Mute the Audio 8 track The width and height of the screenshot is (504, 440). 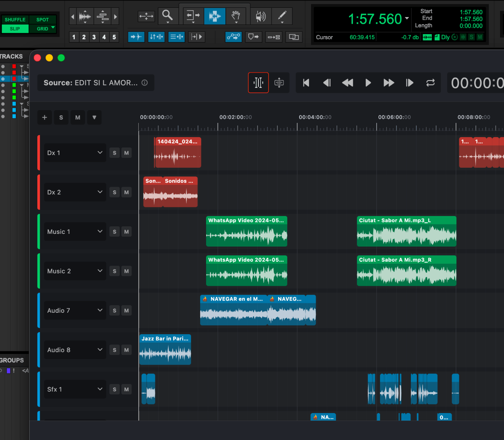coord(126,350)
